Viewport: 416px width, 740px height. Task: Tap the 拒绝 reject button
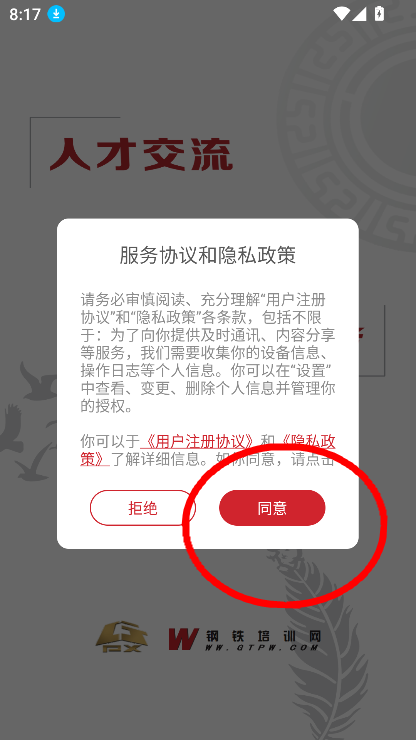(x=142, y=508)
